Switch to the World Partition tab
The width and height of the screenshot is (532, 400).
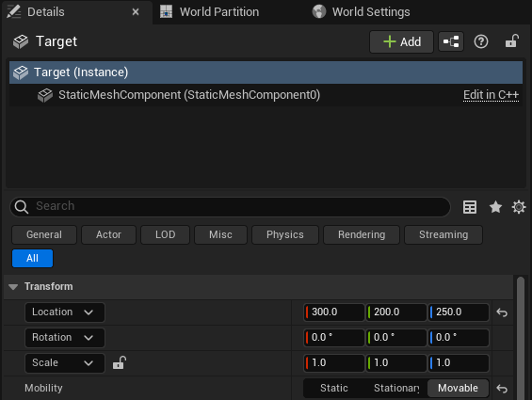point(210,12)
